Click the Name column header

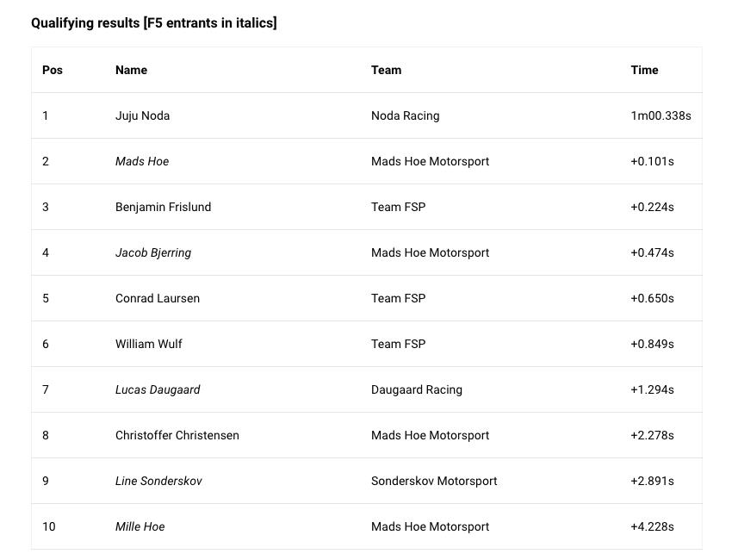click(131, 70)
